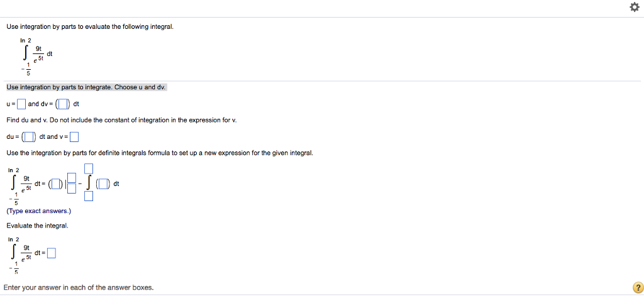The image size is (644, 296).
Task: Select the dv expression input box
Action: [62, 104]
